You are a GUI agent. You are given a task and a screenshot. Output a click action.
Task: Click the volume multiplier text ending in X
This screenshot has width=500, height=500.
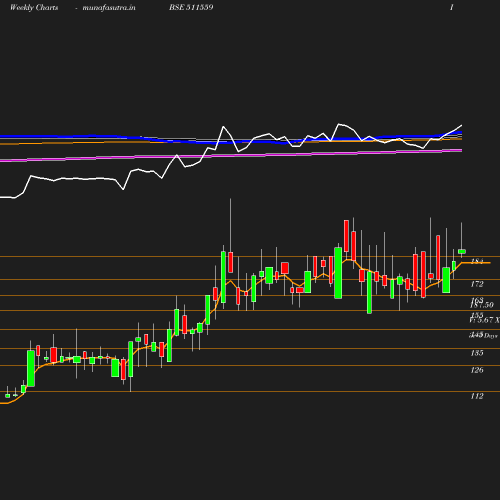pos(485,320)
